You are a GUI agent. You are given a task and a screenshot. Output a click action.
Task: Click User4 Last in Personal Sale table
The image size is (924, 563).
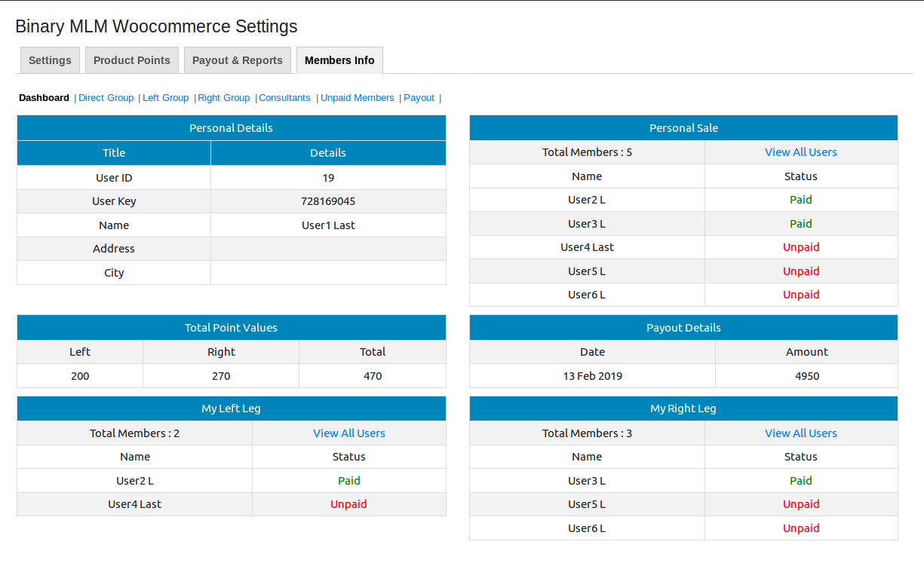pos(587,247)
